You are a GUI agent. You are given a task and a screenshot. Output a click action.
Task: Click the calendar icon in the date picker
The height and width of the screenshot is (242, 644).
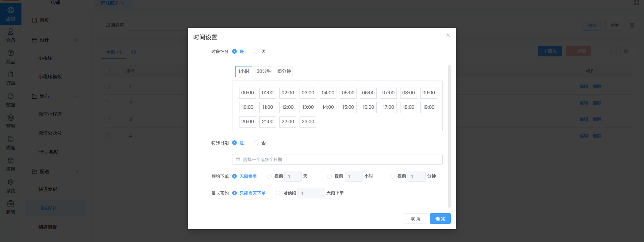pyautogui.click(x=238, y=159)
